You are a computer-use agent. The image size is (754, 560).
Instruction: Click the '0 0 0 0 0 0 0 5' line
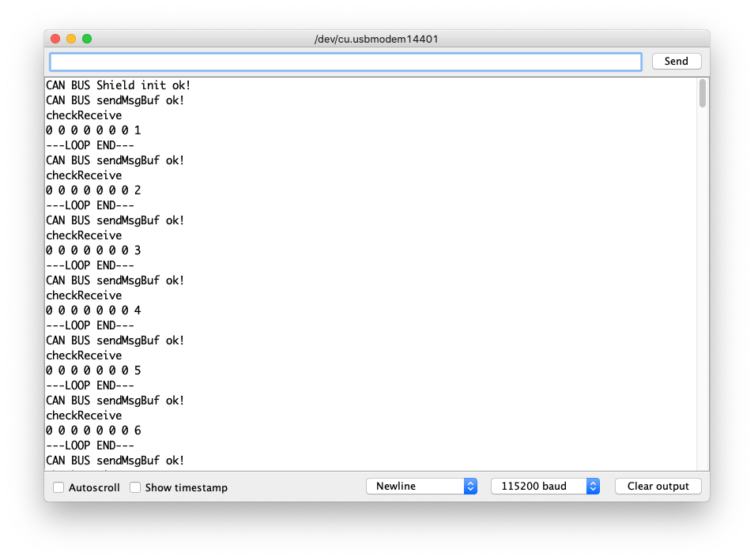tap(93, 370)
